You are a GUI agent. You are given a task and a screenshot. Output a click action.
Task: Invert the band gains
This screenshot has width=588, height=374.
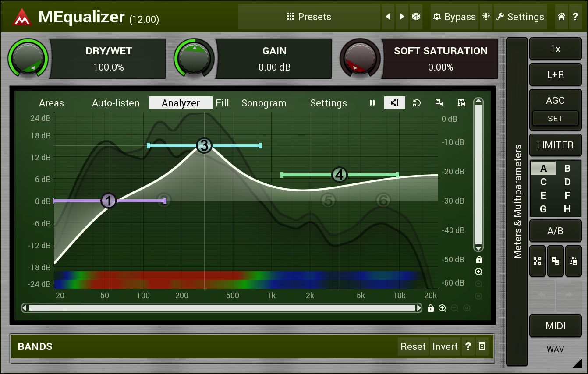[x=445, y=346]
